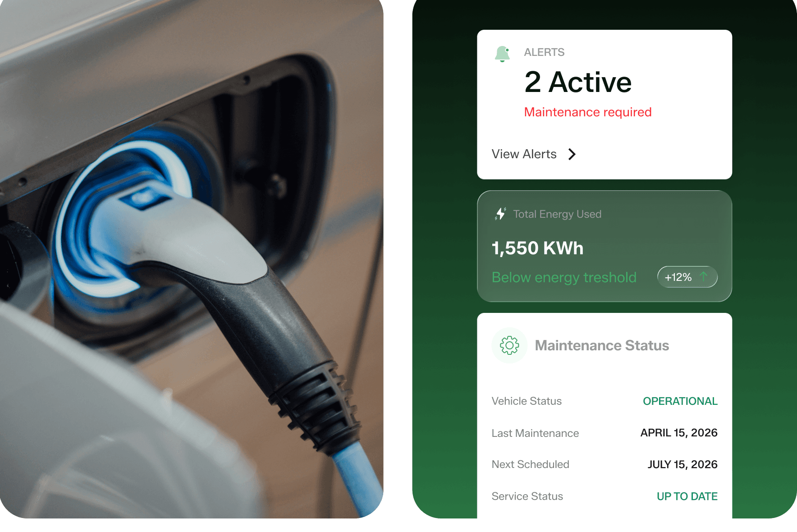Click the ALERTS heading label
This screenshot has width=797, height=532.
pyautogui.click(x=544, y=52)
